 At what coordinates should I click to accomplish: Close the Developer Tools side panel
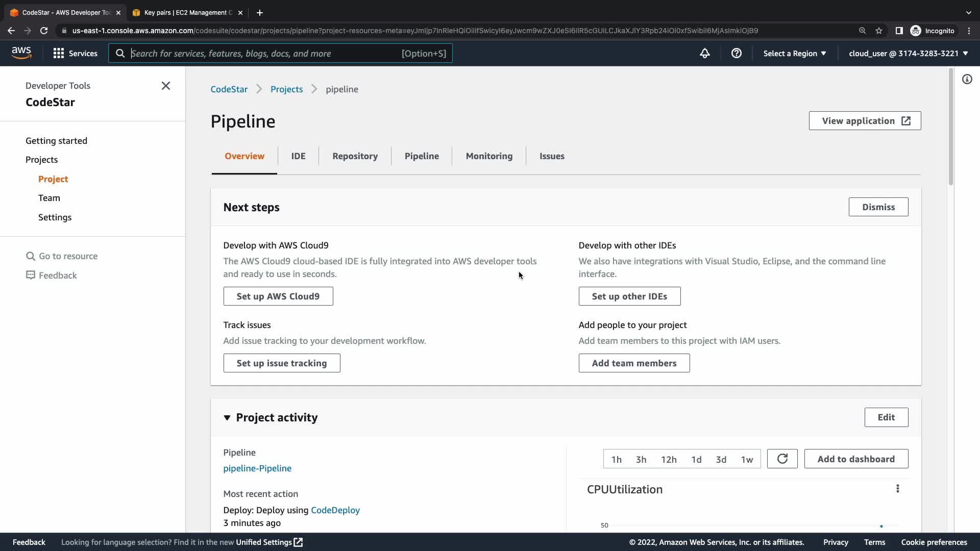166,86
